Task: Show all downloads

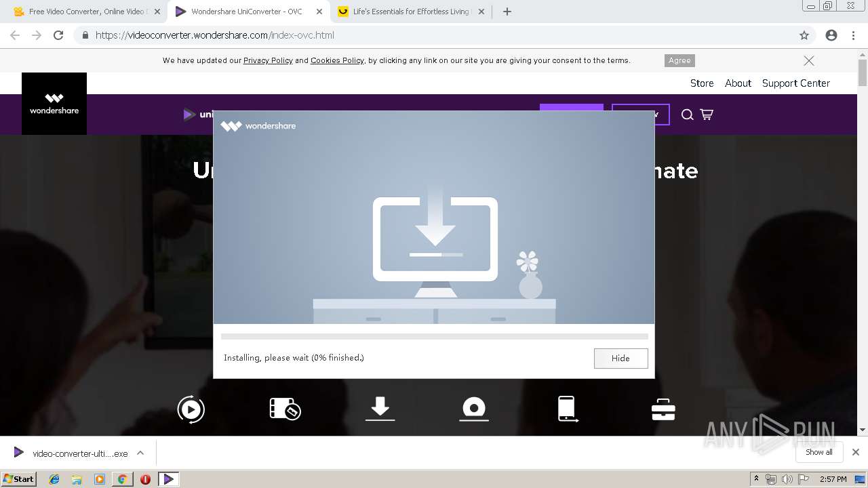Action: pyautogui.click(x=819, y=452)
